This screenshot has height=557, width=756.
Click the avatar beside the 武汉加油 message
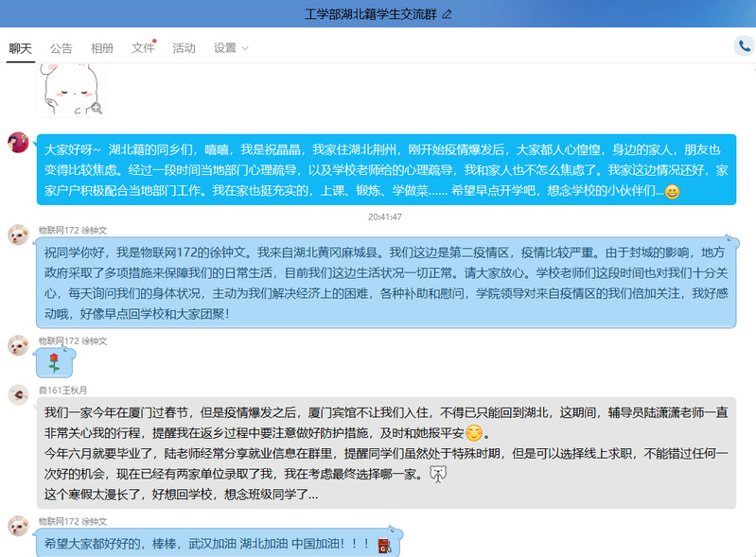(17, 526)
